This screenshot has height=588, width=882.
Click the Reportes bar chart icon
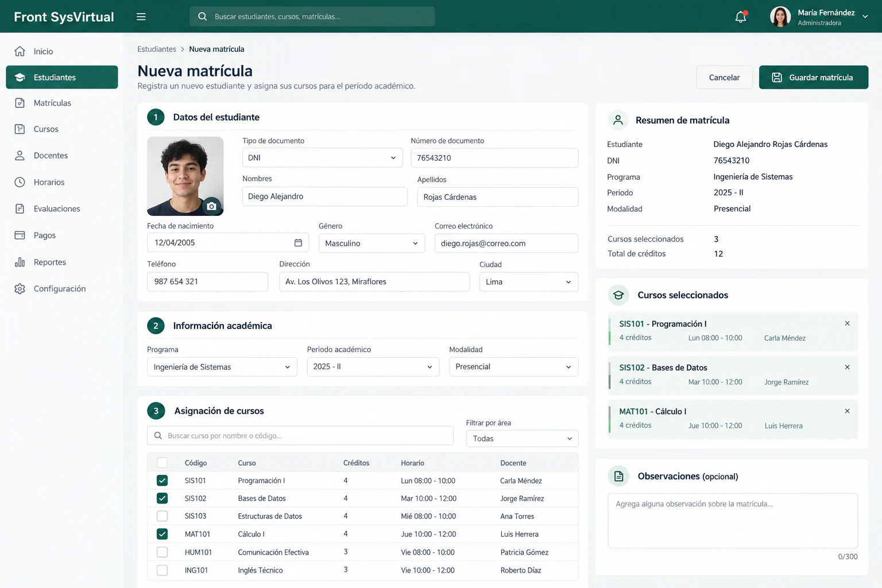[x=20, y=262]
